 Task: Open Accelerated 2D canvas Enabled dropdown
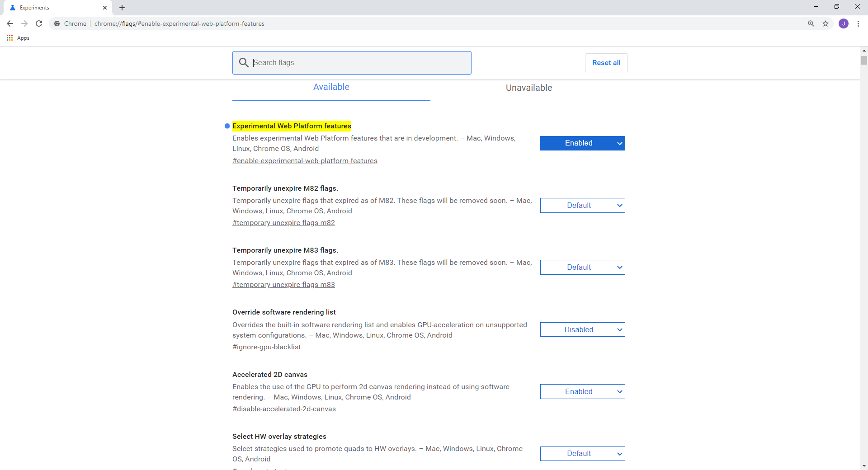(x=583, y=391)
